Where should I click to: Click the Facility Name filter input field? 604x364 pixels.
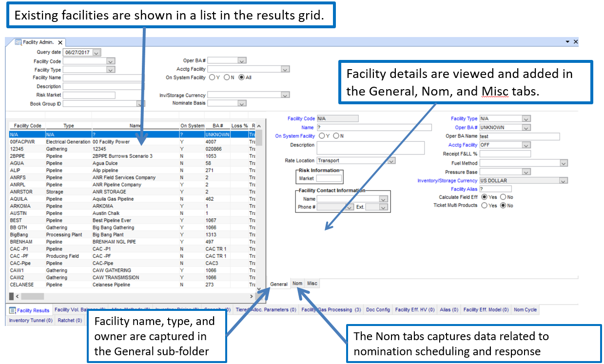tap(103, 78)
